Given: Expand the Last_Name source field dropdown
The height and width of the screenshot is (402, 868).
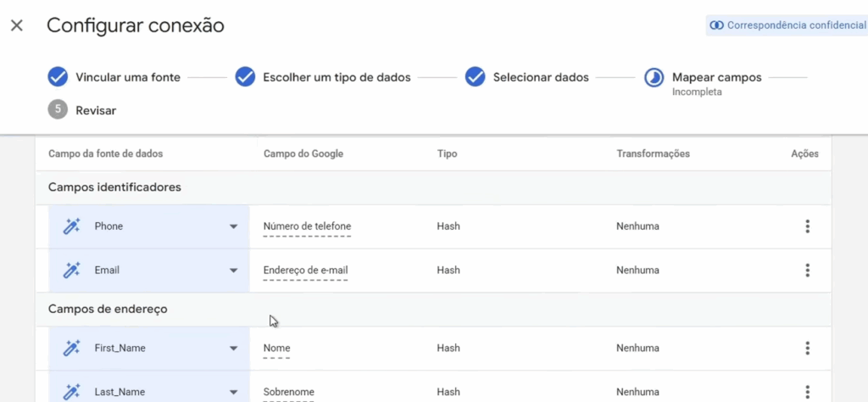Looking at the screenshot, I should point(233,392).
